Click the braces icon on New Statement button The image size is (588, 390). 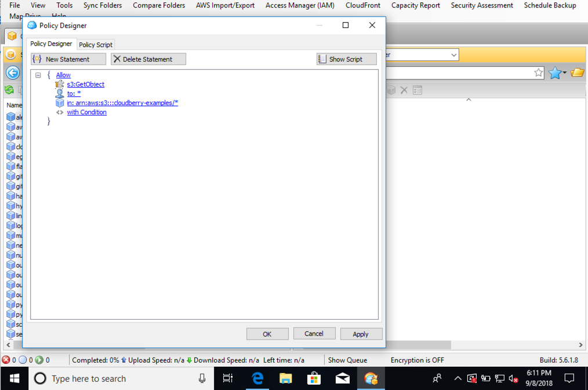coord(37,59)
